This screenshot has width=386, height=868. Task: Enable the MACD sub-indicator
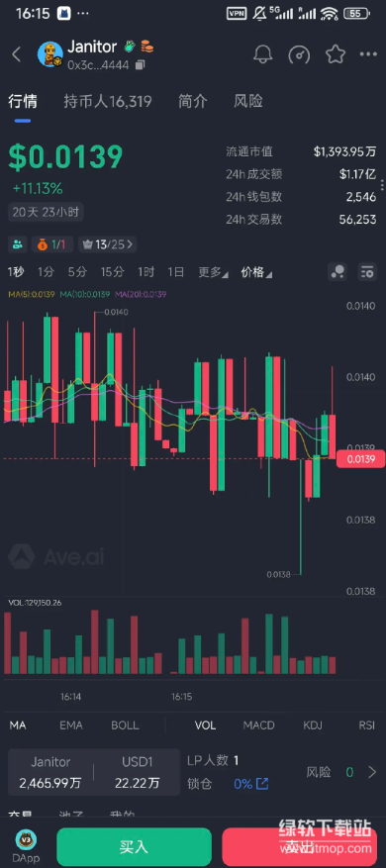tap(258, 725)
